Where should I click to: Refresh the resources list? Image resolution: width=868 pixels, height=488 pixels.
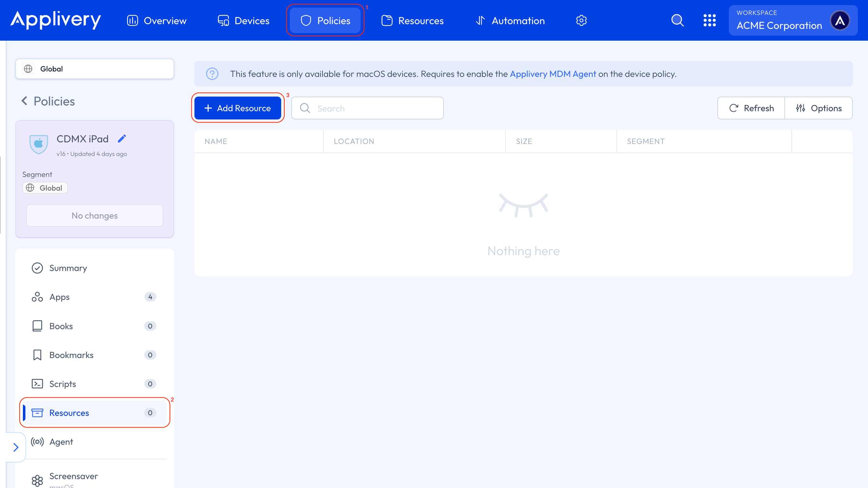(x=751, y=108)
